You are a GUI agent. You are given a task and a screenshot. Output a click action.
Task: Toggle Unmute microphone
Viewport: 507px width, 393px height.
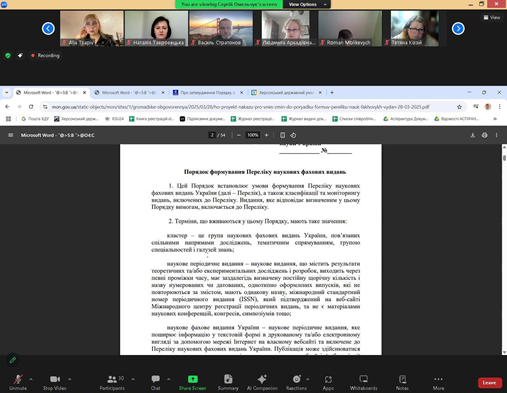pos(18,382)
